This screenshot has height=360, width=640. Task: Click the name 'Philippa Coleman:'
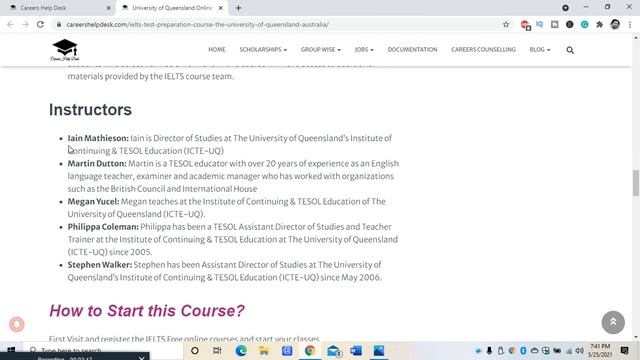(103, 227)
